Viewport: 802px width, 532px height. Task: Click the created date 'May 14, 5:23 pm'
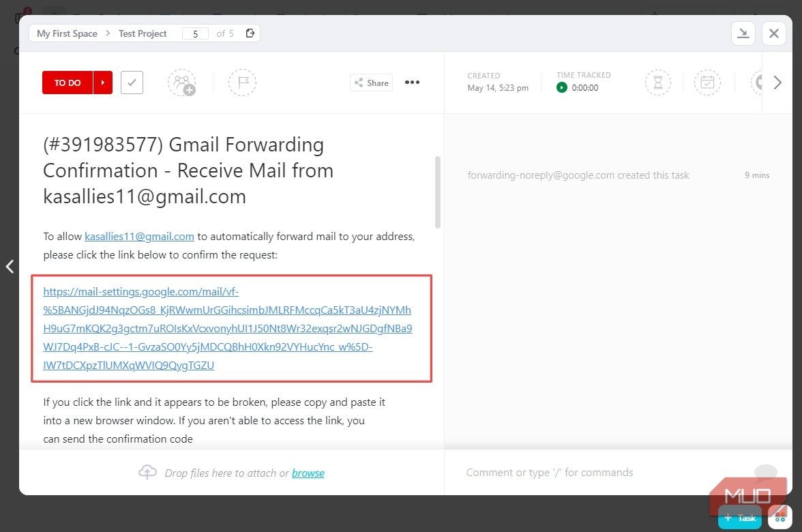point(498,88)
